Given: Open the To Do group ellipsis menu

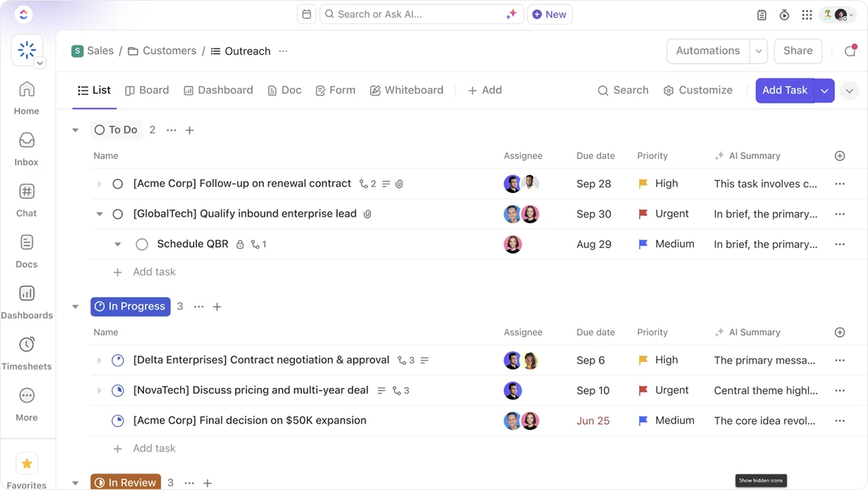Looking at the screenshot, I should [171, 130].
